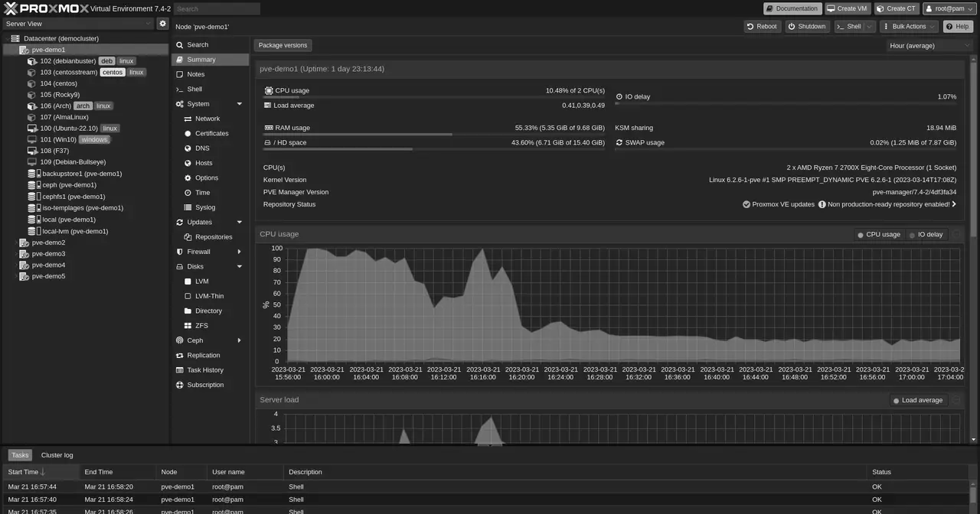Open the Documentation button
The image size is (980, 514).
click(x=792, y=8)
